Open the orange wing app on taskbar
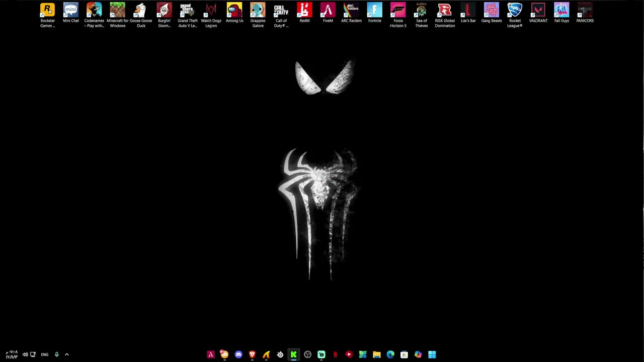 coord(266,354)
